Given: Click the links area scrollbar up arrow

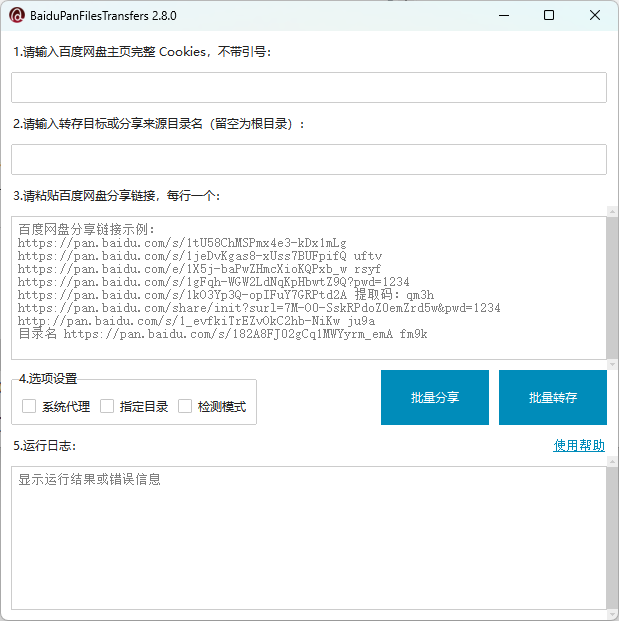Looking at the screenshot, I should point(612,212).
